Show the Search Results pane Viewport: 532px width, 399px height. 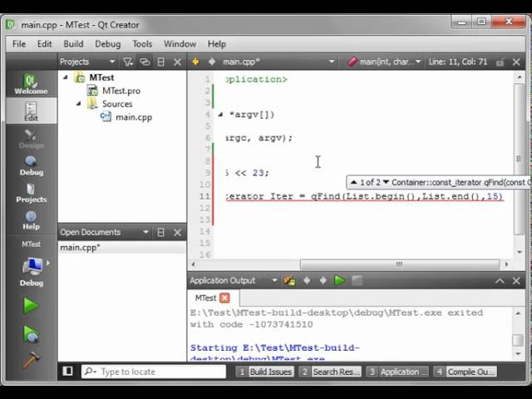330,372
